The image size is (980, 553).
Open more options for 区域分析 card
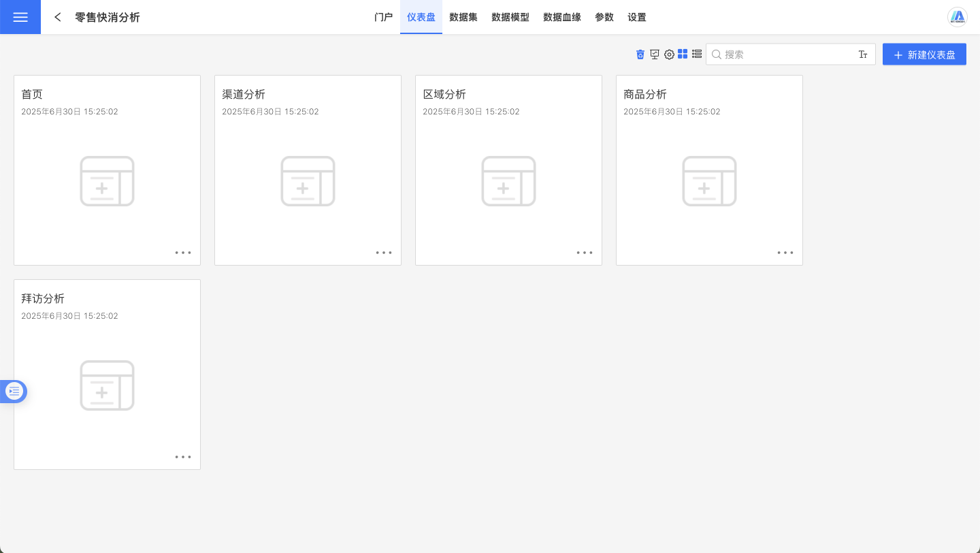point(585,253)
